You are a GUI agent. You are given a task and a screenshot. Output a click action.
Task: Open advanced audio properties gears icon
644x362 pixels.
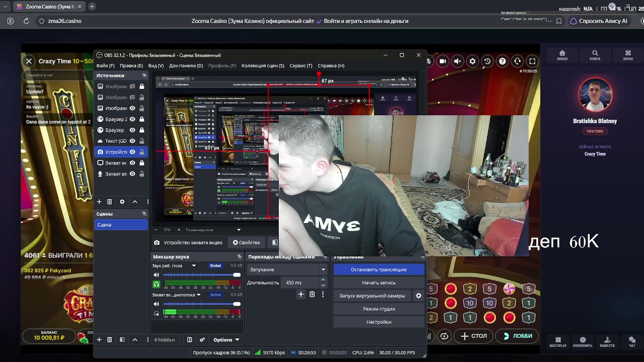click(202, 340)
